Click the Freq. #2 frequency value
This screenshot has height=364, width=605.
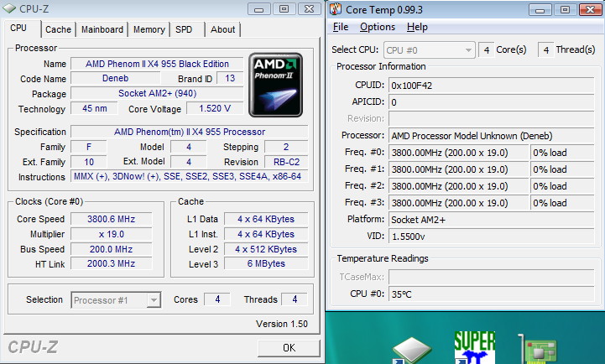(x=458, y=186)
